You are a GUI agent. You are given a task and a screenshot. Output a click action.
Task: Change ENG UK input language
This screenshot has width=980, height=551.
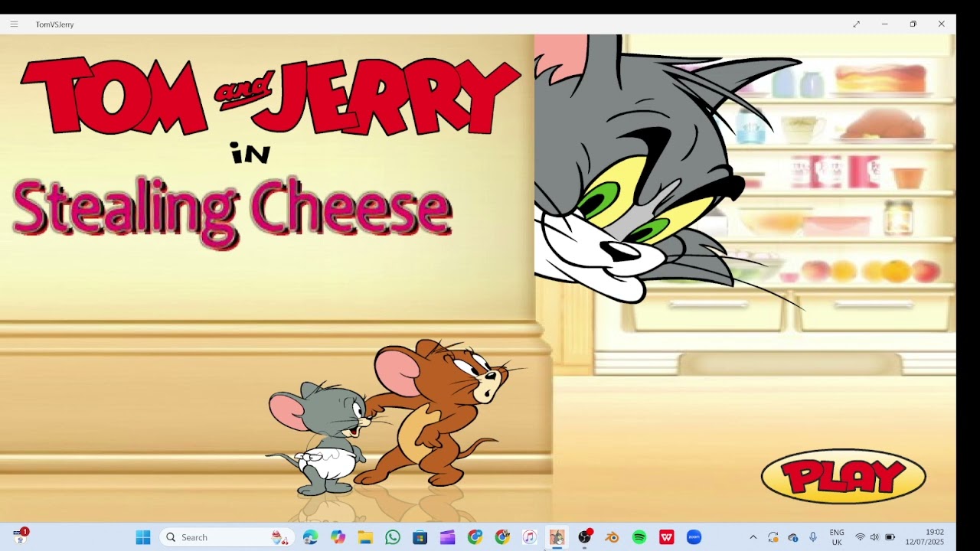tap(837, 537)
